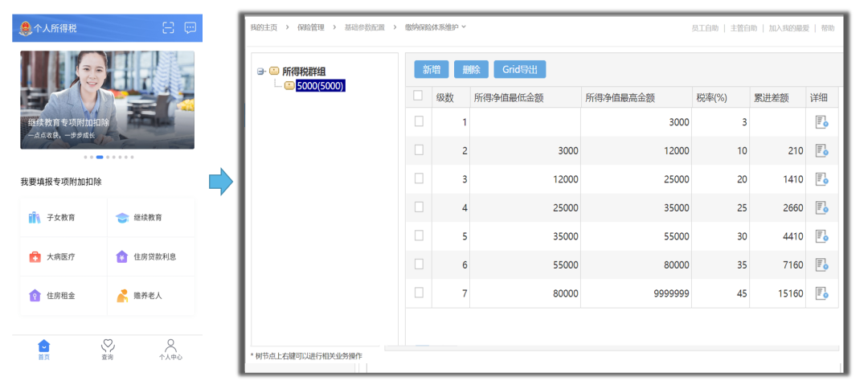Screen dimensions: 868x385
Task: Select the 所得税群组 tree label
Action: click(x=304, y=71)
